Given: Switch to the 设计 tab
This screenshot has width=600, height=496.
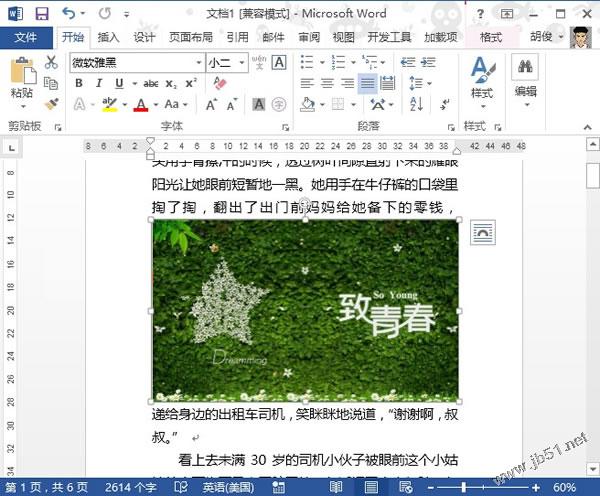Looking at the screenshot, I should click(144, 37).
